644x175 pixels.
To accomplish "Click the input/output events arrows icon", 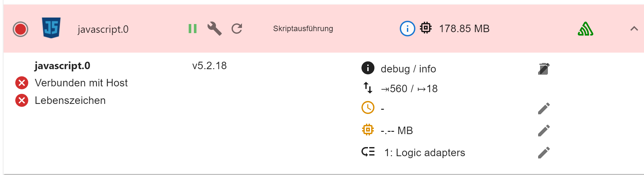I will 368,88.
